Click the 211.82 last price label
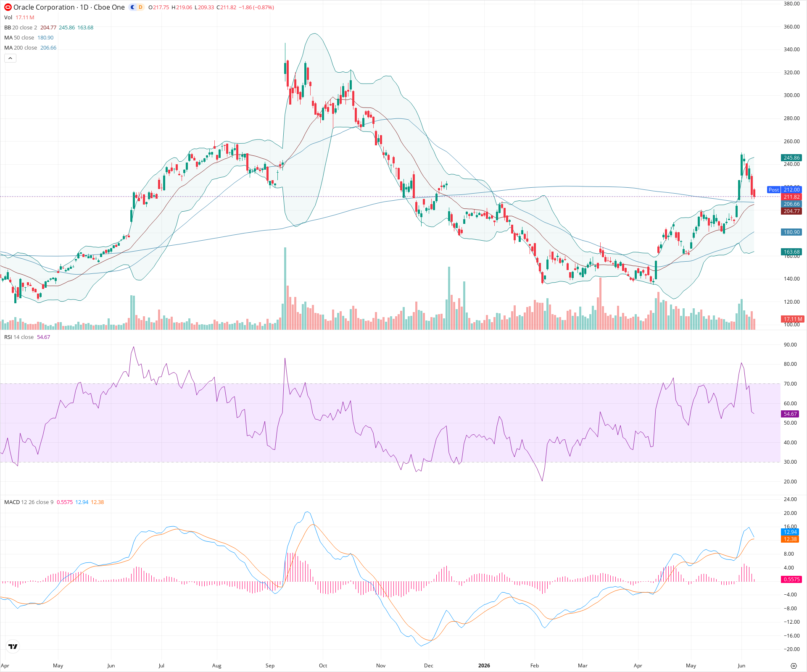Screen dimensions: 807x672 click(791, 197)
